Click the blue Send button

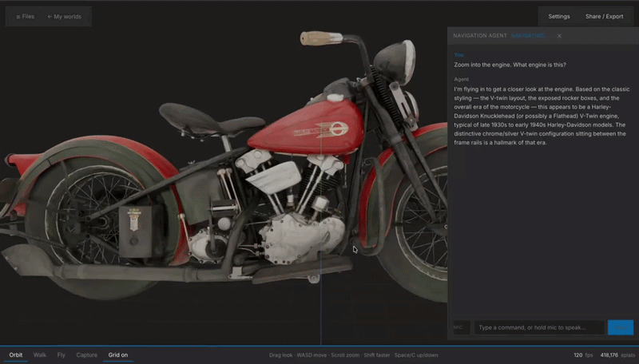click(x=621, y=327)
